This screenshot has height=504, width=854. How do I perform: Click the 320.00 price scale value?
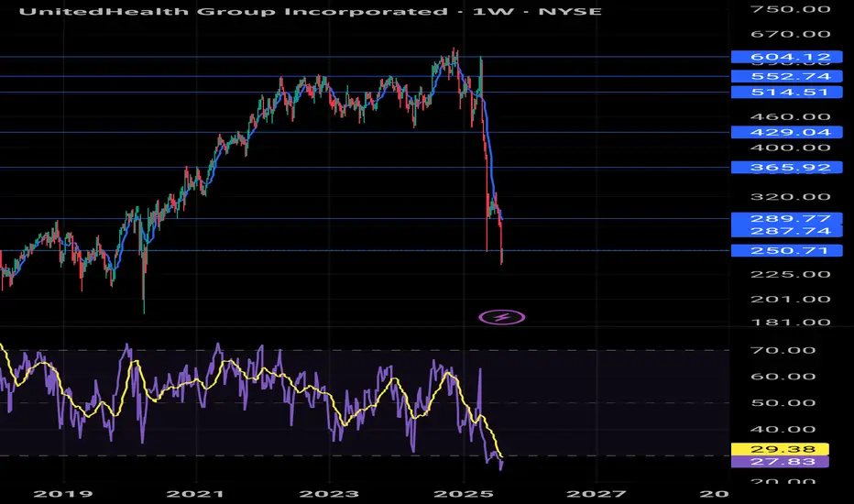click(790, 197)
